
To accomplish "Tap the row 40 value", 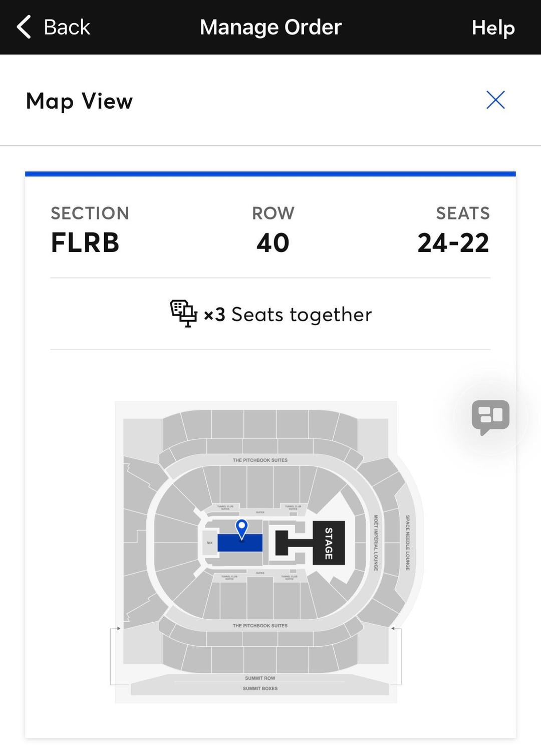I will point(273,243).
